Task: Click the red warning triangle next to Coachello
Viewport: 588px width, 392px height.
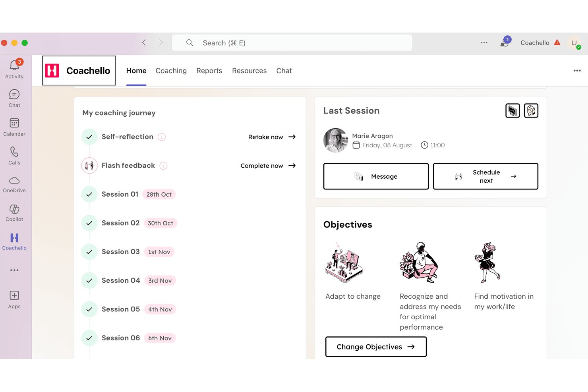Action: [557, 42]
